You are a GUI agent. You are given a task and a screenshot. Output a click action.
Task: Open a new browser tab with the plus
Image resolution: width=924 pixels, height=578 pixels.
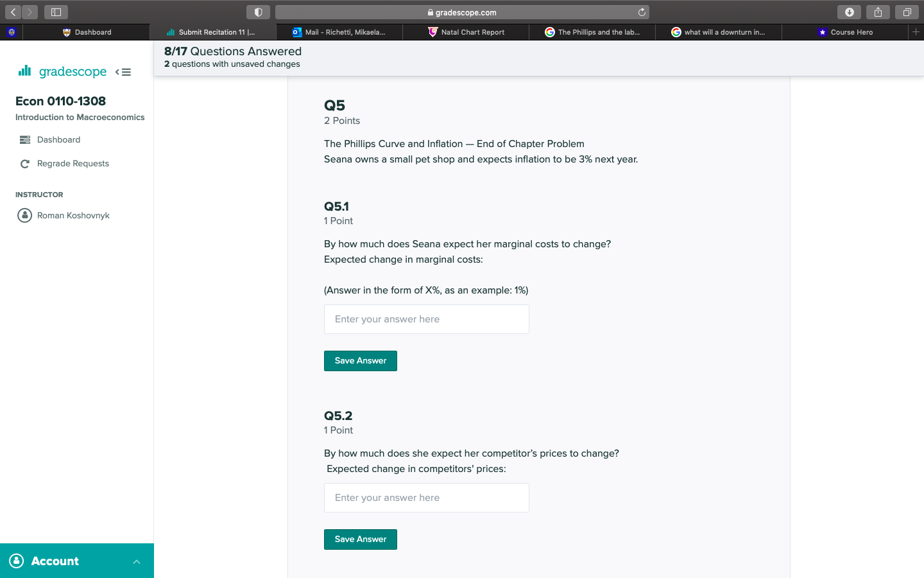point(916,31)
